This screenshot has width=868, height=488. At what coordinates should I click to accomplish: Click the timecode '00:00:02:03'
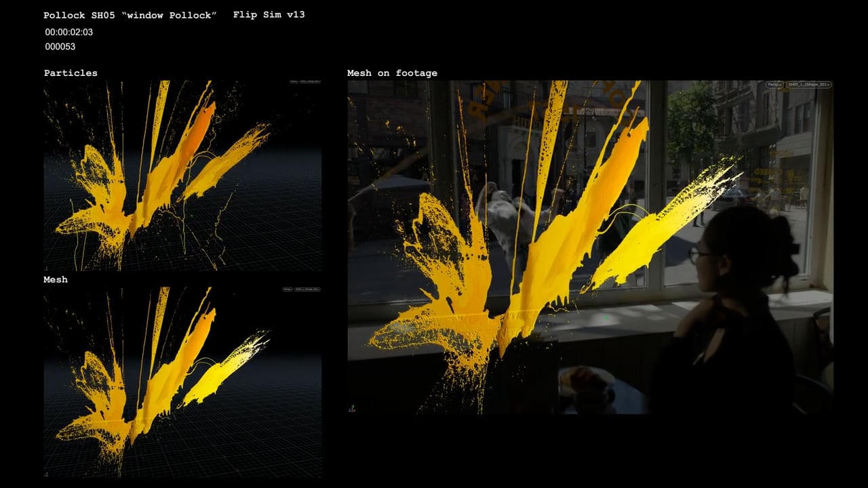pos(69,32)
